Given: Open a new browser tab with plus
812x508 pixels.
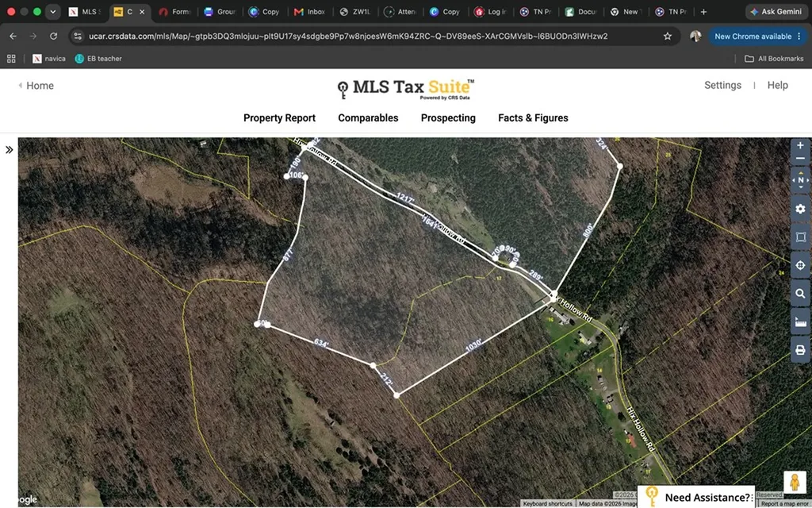Looking at the screenshot, I should 703,11.
